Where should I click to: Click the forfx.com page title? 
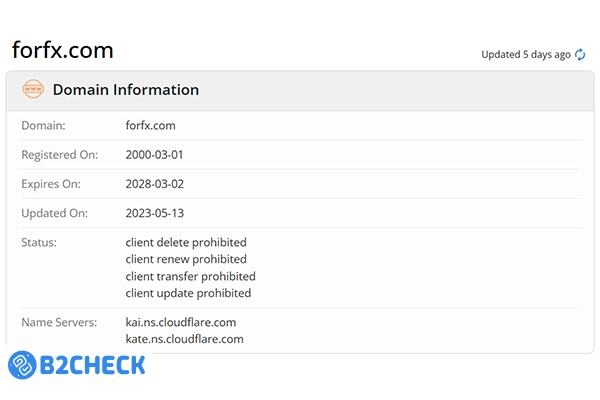point(62,50)
